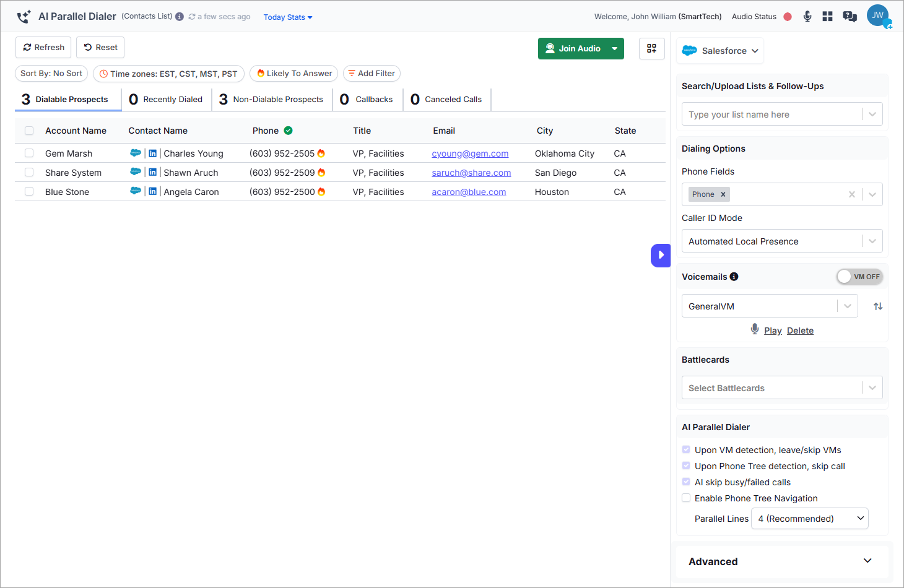Click the voicemail reorder arrows icon
The width and height of the screenshot is (904, 588).
(878, 306)
